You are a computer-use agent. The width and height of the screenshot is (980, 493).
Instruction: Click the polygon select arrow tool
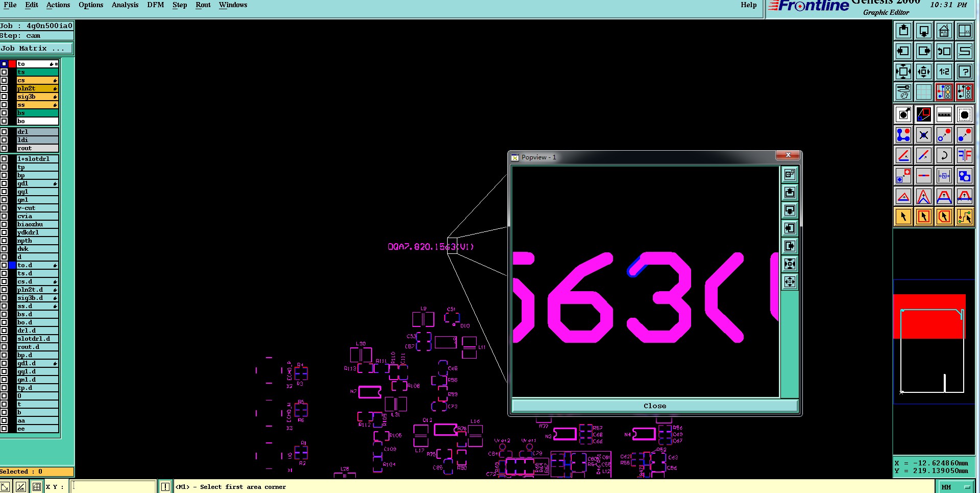point(944,217)
